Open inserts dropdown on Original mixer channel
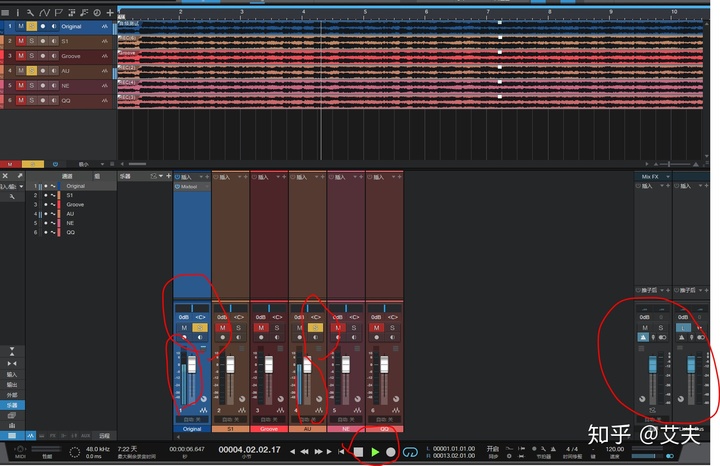Screen dimensions: 720x466 201,177
